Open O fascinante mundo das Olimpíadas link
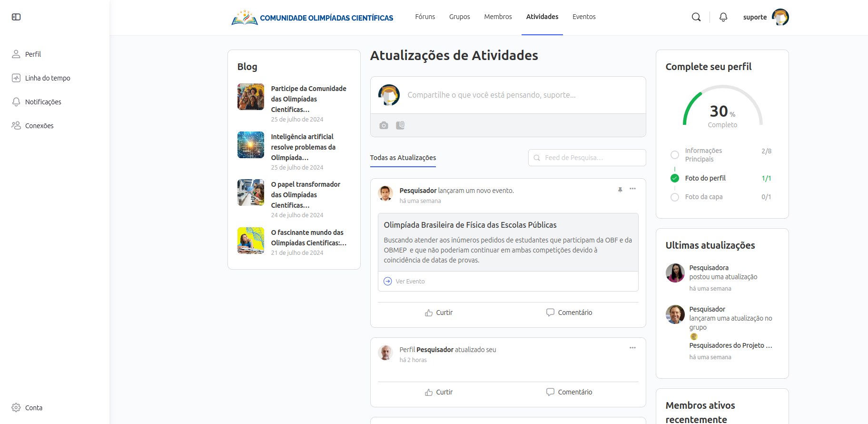This screenshot has width=868, height=424. click(309, 238)
